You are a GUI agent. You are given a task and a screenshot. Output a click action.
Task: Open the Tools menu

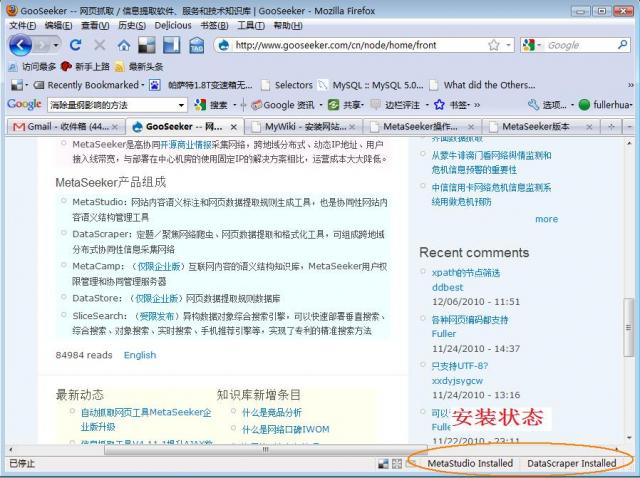click(x=251, y=26)
